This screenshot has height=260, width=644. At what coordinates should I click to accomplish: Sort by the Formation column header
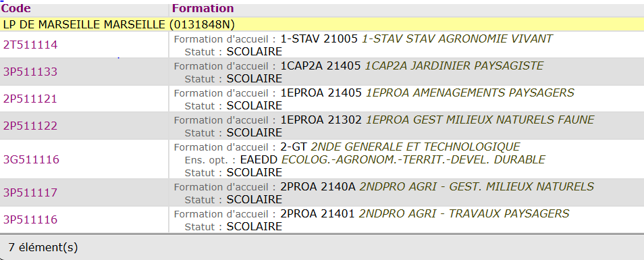coord(203,8)
